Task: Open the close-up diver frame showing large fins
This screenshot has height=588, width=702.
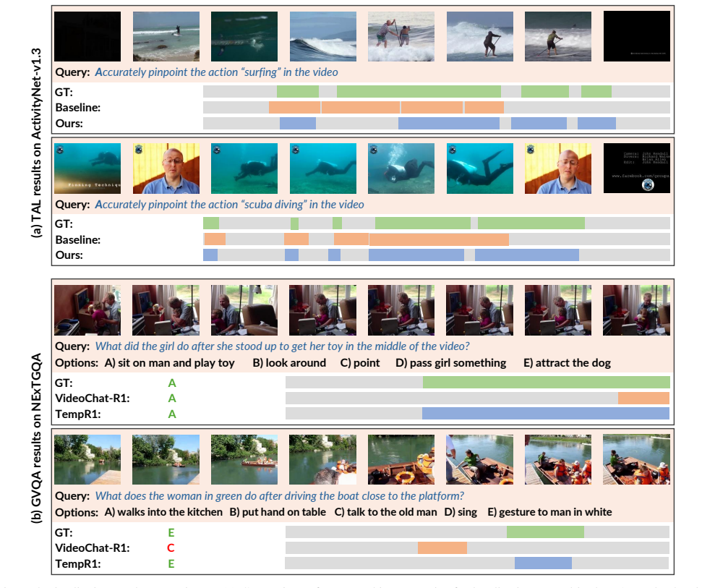Action: [480, 169]
